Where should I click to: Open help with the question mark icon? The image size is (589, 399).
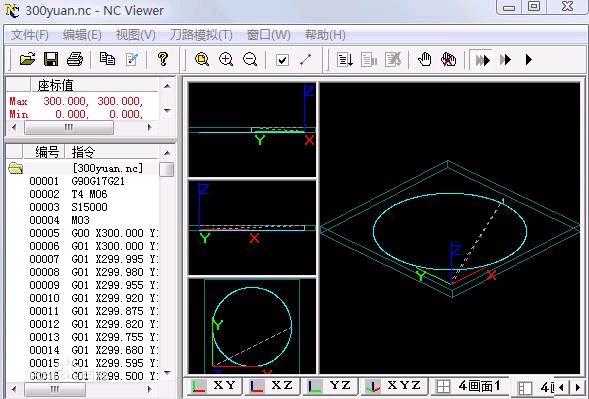coord(163,59)
